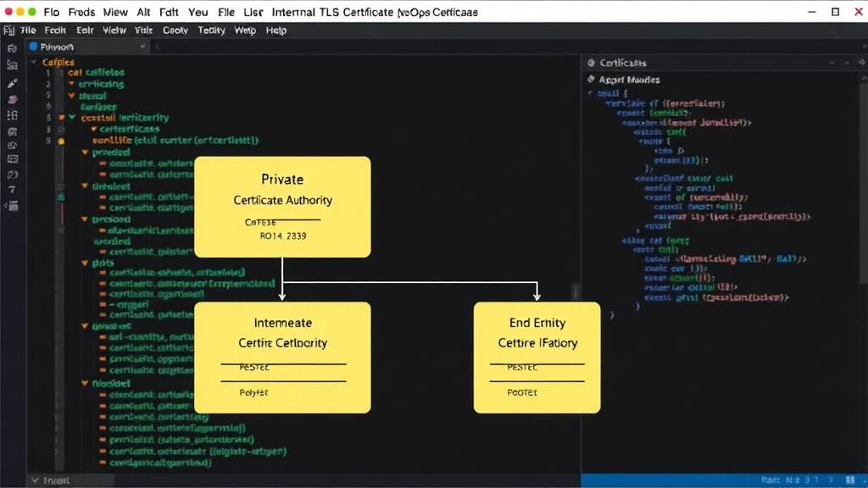The image size is (868, 488).
Task: Click the End Entity certificate box
Action: pyautogui.click(x=537, y=358)
